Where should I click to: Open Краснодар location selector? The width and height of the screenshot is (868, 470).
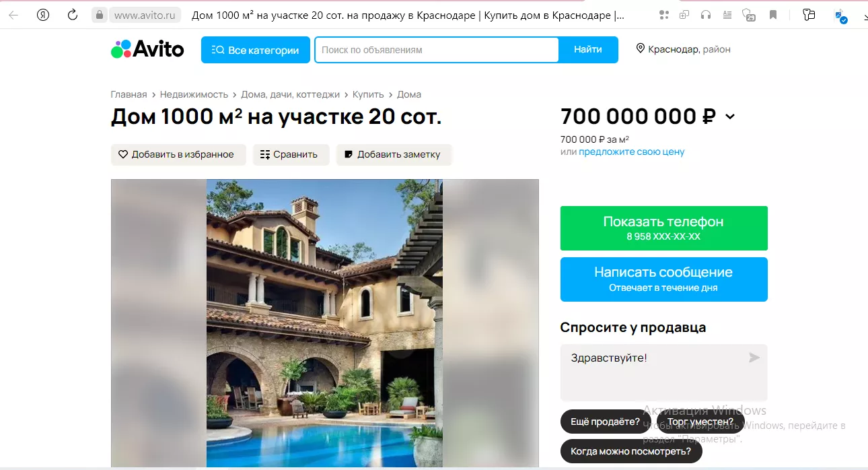[684, 49]
